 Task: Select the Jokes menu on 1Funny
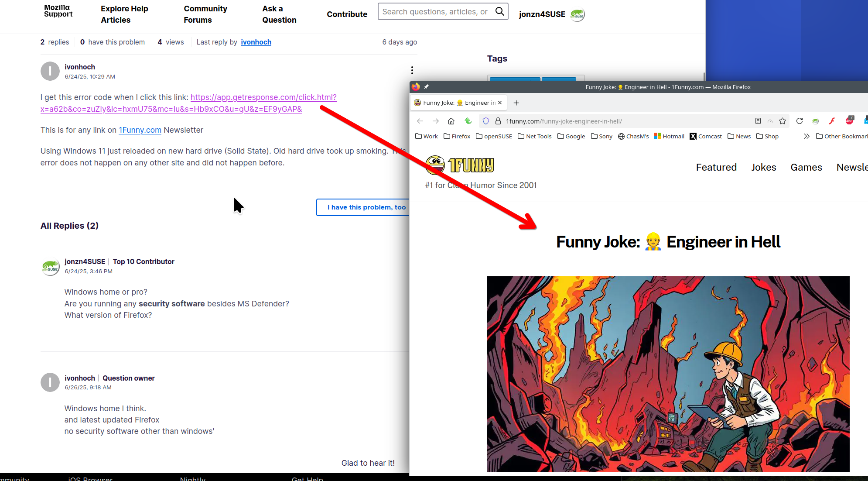[x=763, y=167]
